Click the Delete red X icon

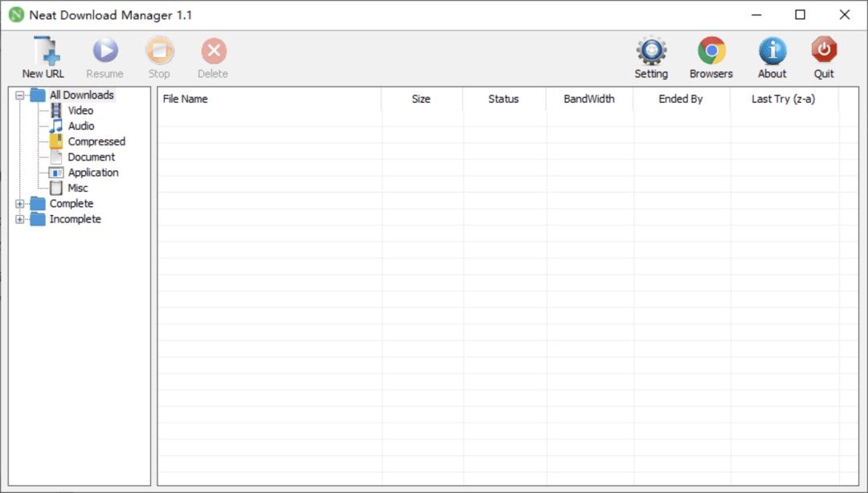tap(214, 51)
